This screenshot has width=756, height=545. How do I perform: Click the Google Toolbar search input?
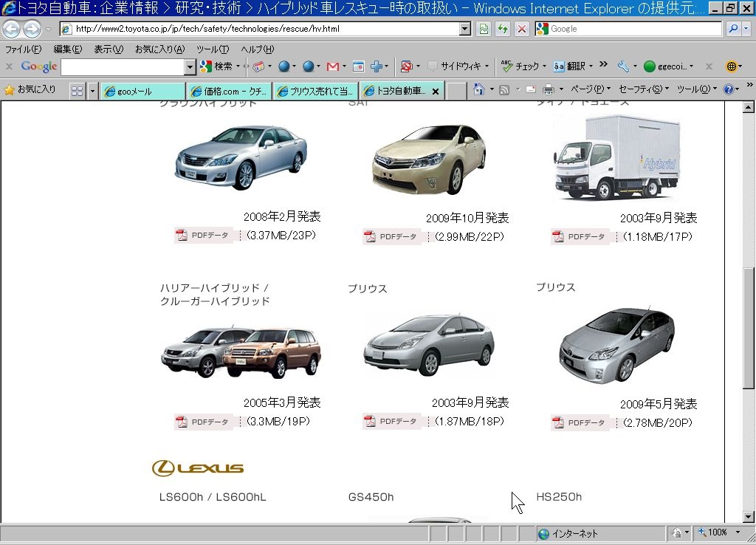tap(123, 67)
